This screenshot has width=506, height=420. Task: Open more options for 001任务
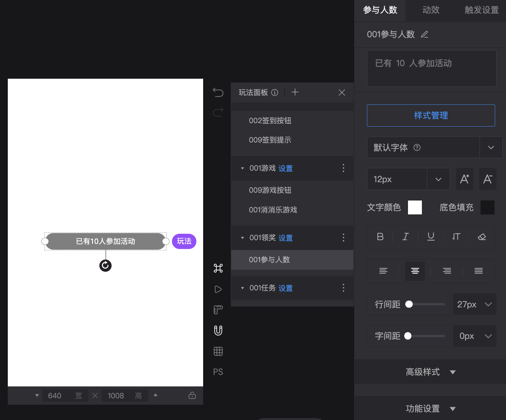344,288
